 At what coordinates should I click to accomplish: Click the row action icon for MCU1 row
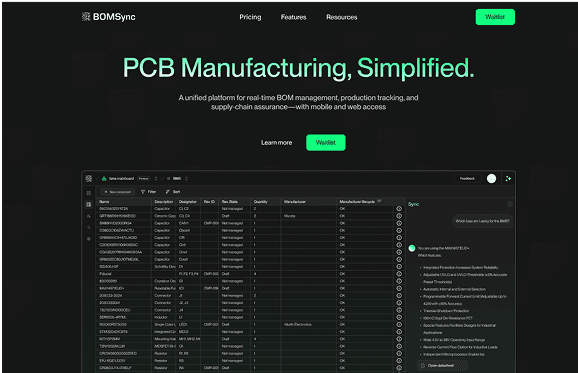pos(399,332)
